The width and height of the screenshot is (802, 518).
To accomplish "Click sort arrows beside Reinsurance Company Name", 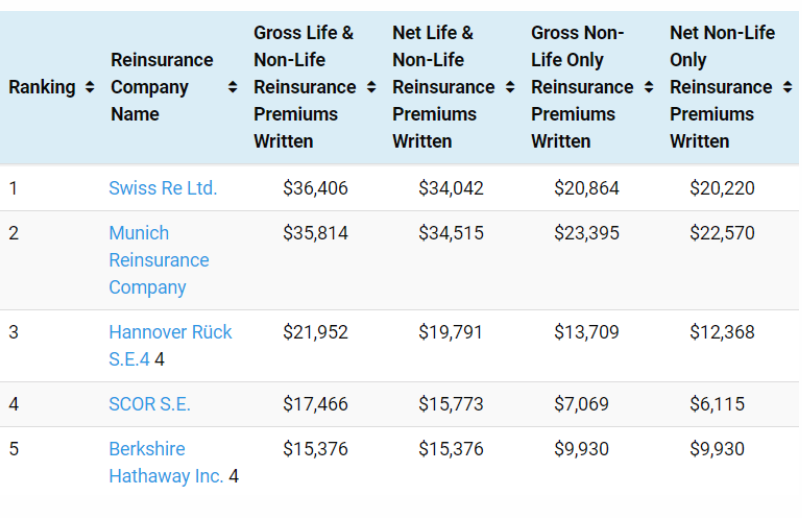I will point(233,88).
